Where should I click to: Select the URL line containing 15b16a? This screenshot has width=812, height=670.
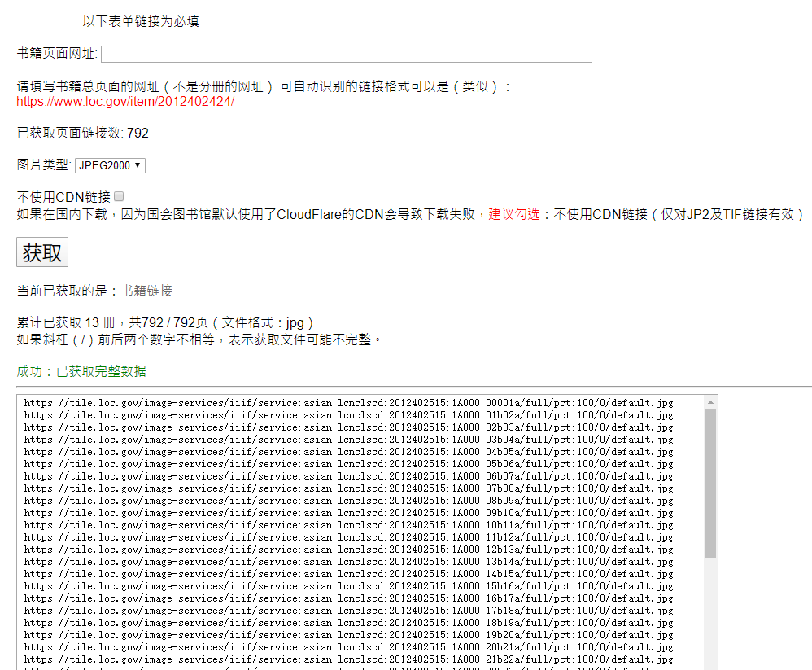click(348, 586)
